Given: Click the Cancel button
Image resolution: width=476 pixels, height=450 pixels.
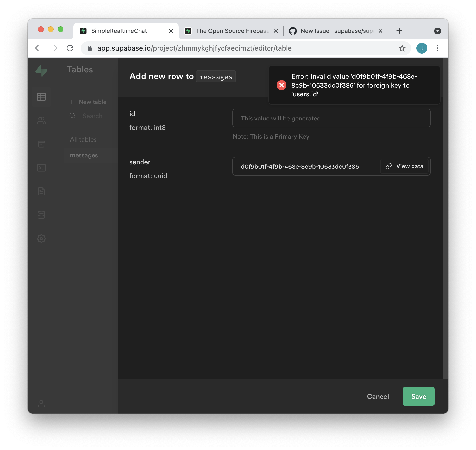Looking at the screenshot, I should [x=378, y=396].
